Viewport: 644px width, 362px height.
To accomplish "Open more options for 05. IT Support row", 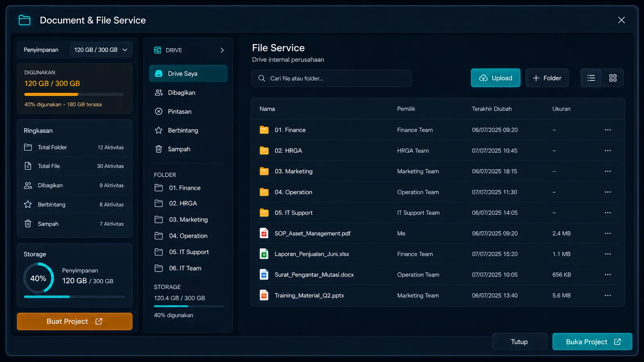I will click(608, 213).
